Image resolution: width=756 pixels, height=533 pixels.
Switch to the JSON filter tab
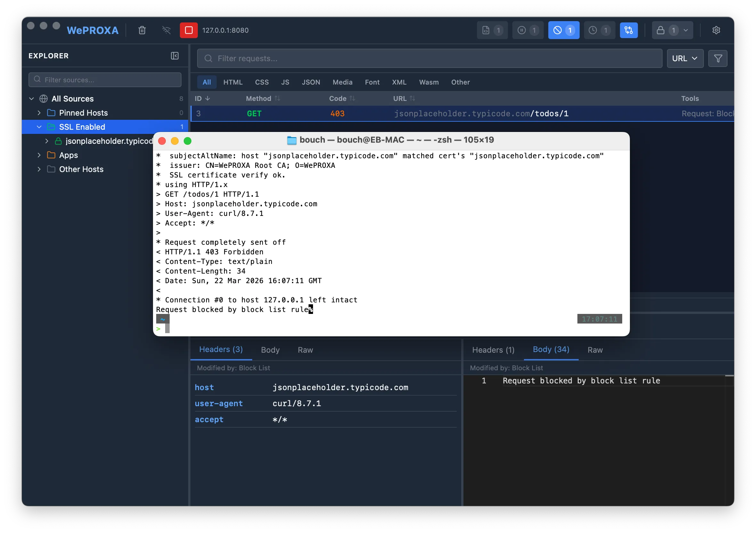310,82
